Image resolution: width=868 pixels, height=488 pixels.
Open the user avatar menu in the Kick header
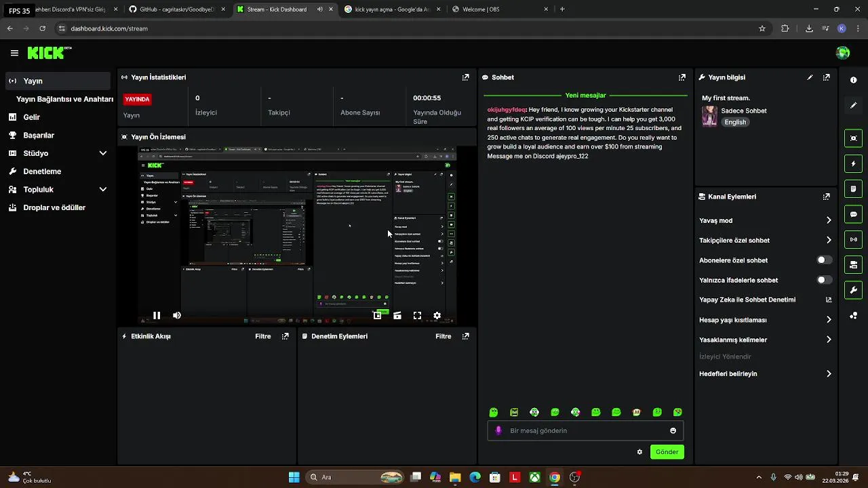[843, 53]
